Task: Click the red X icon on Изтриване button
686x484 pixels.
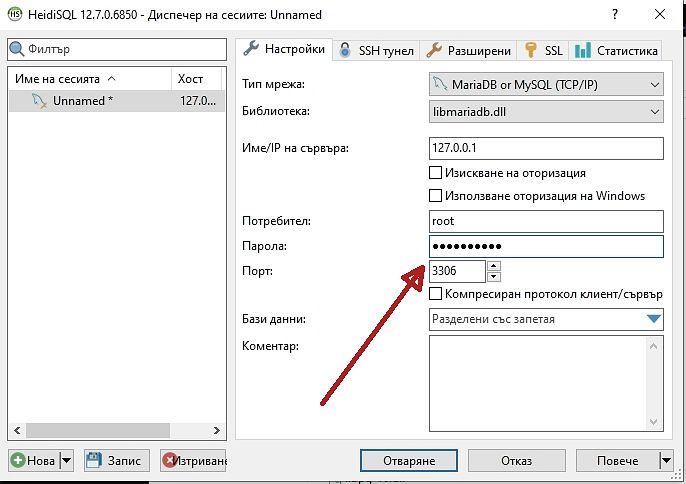Action: pos(168,460)
